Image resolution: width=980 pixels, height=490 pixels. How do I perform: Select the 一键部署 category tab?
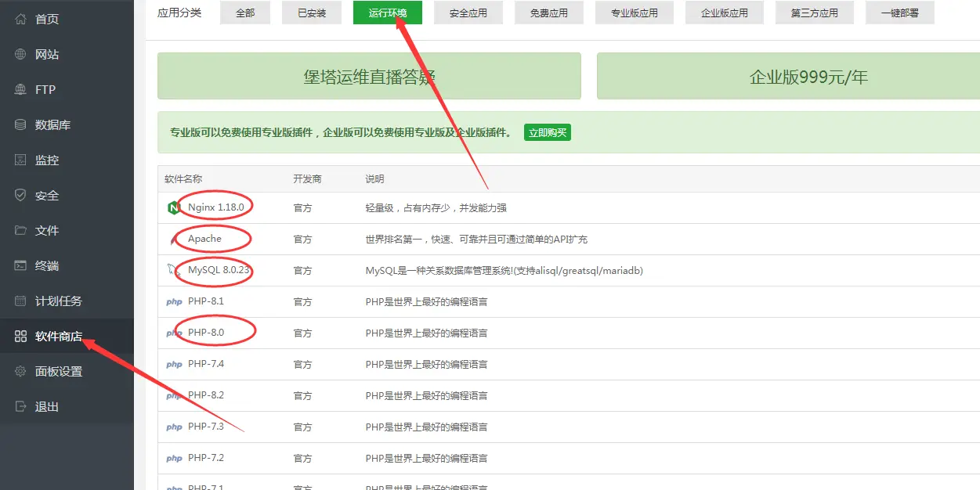(x=899, y=13)
